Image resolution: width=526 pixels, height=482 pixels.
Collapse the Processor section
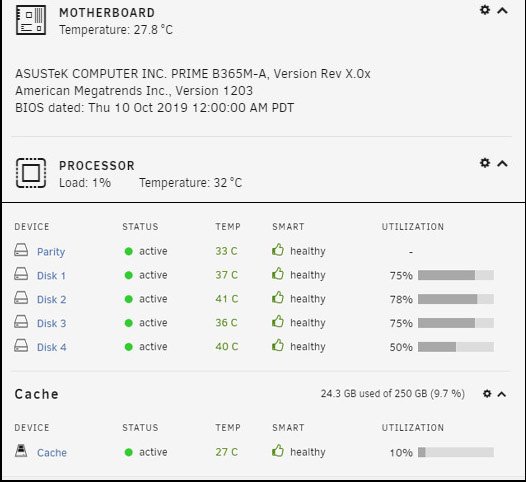(x=502, y=164)
